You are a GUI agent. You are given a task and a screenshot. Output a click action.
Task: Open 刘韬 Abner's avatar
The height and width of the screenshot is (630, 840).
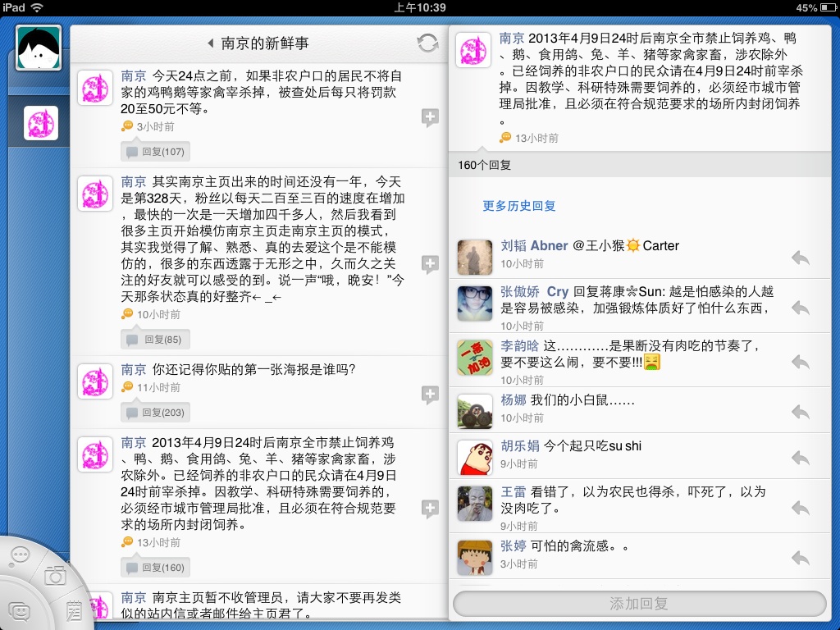coord(475,257)
